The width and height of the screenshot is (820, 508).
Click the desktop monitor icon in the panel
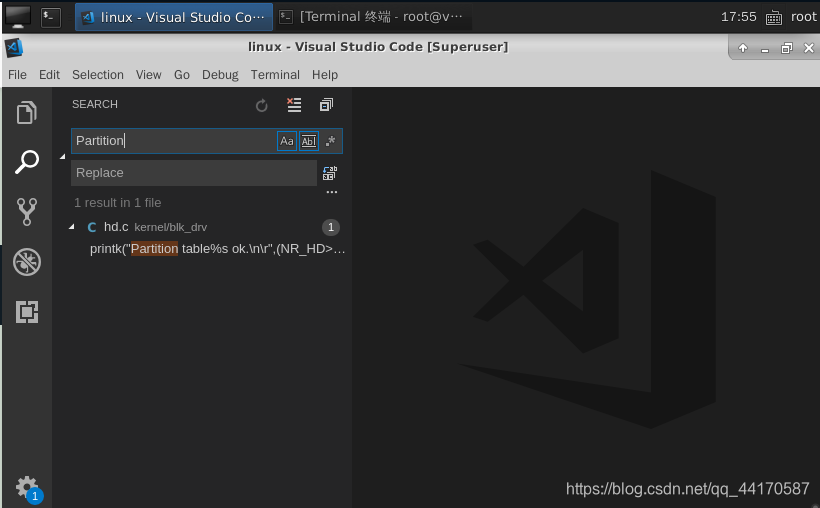[18, 17]
